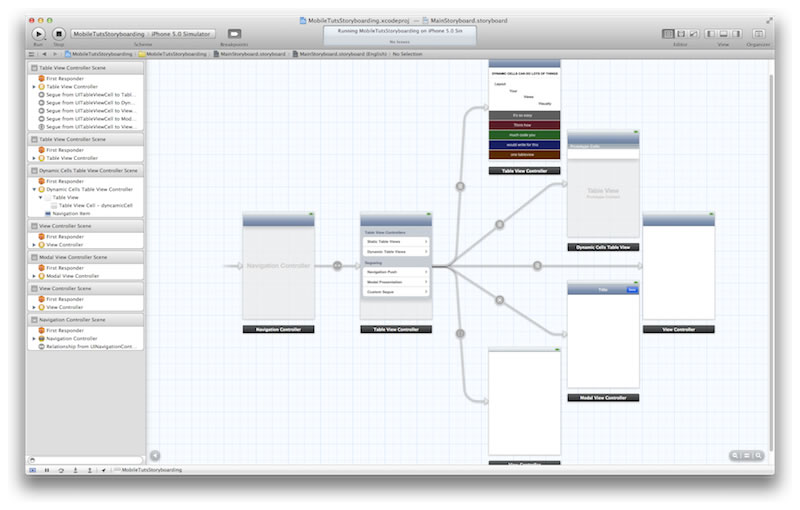Show the Debug area view button

[724, 34]
